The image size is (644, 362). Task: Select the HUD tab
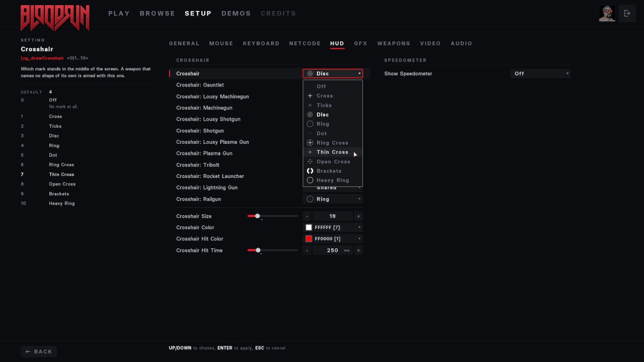[337, 44]
